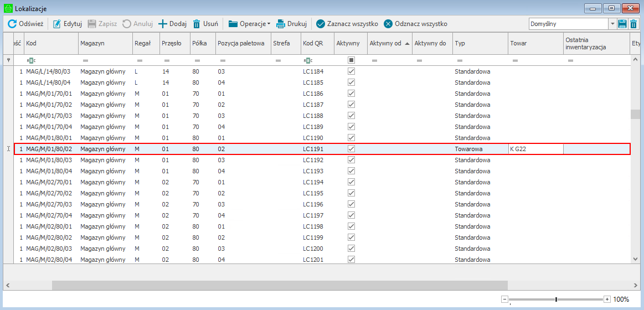Click the Drukuj printer icon

281,24
